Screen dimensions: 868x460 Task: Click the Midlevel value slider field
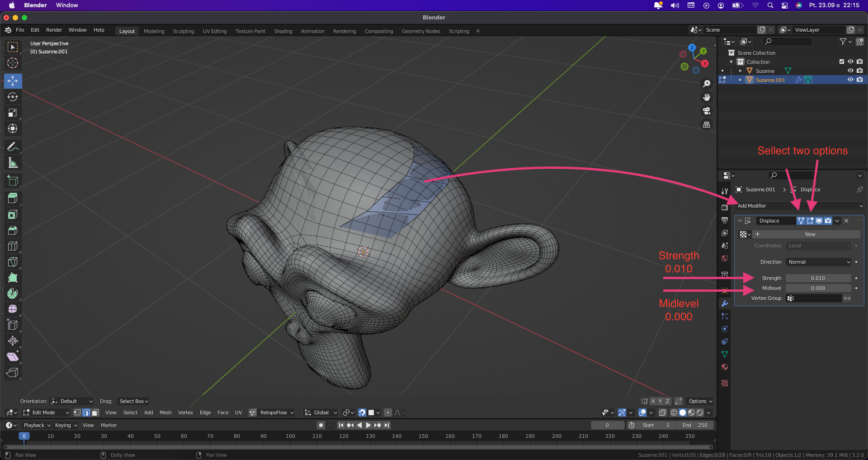818,288
